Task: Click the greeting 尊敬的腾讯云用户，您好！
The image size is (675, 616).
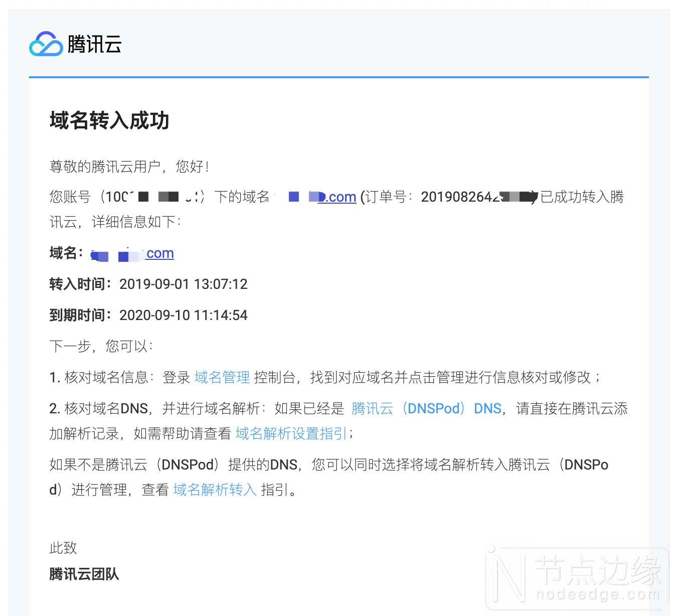Action: point(130,167)
